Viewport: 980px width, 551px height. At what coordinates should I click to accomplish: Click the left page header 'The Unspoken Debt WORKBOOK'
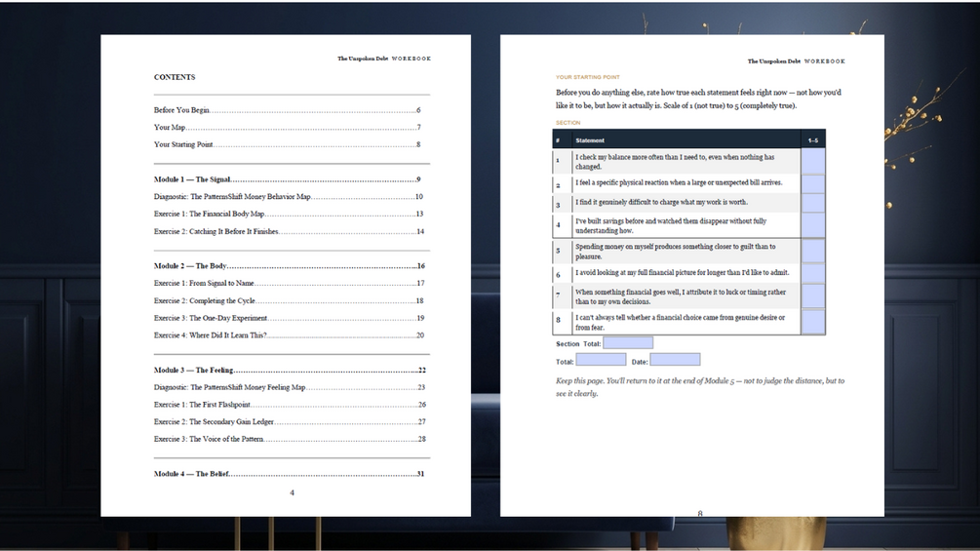click(x=384, y=59)
